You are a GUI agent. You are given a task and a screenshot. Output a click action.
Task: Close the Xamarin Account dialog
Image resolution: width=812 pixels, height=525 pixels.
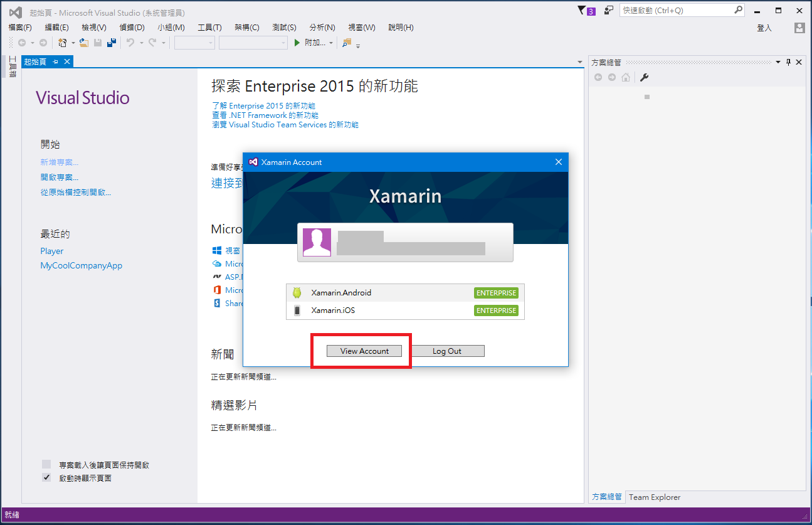click(x=559, y=162)
